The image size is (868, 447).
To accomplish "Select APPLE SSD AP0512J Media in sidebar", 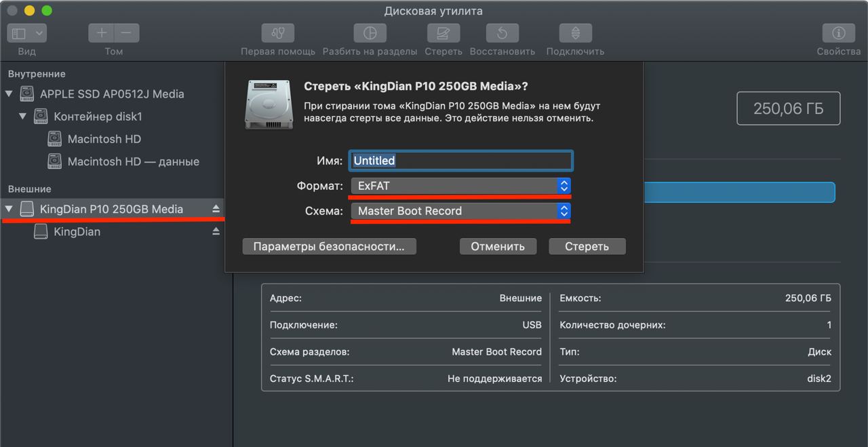I will point(112,94).
